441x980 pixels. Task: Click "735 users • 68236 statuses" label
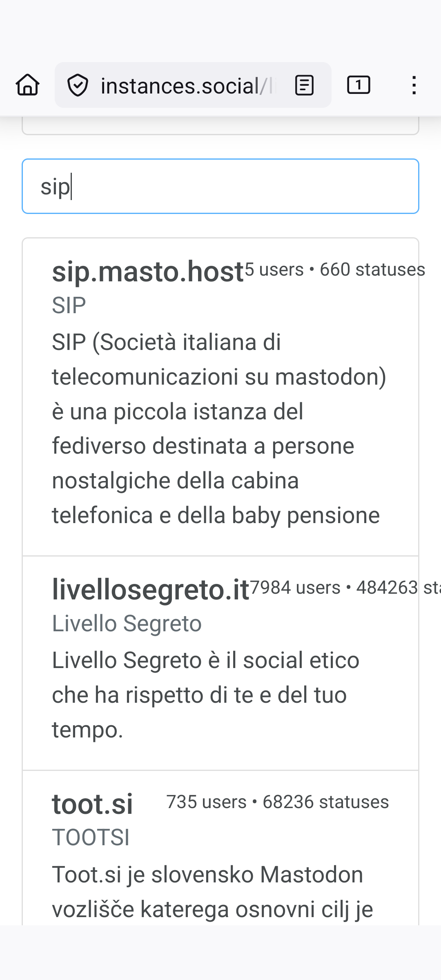coord(277,802)
